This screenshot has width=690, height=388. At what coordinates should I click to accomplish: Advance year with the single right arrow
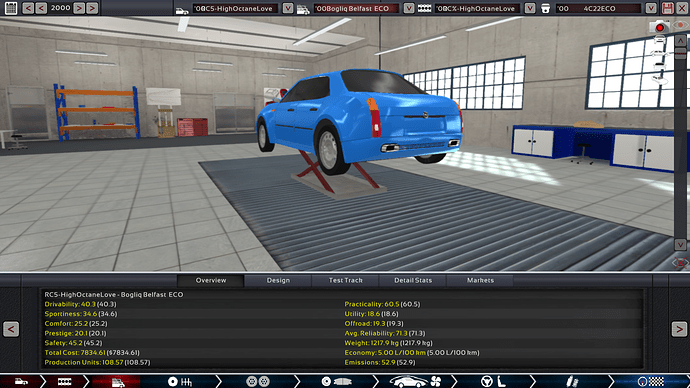click(x=79, y=8)
